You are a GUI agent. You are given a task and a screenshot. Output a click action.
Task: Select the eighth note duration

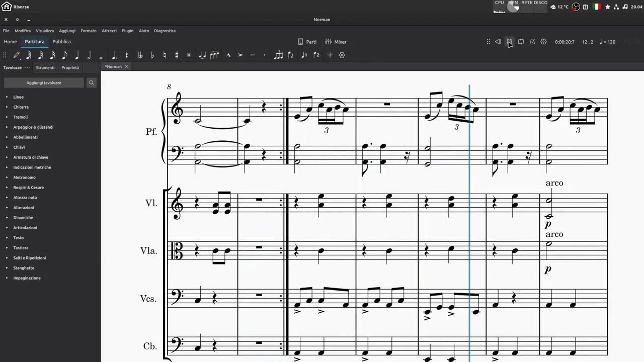[x=64, y=55]
